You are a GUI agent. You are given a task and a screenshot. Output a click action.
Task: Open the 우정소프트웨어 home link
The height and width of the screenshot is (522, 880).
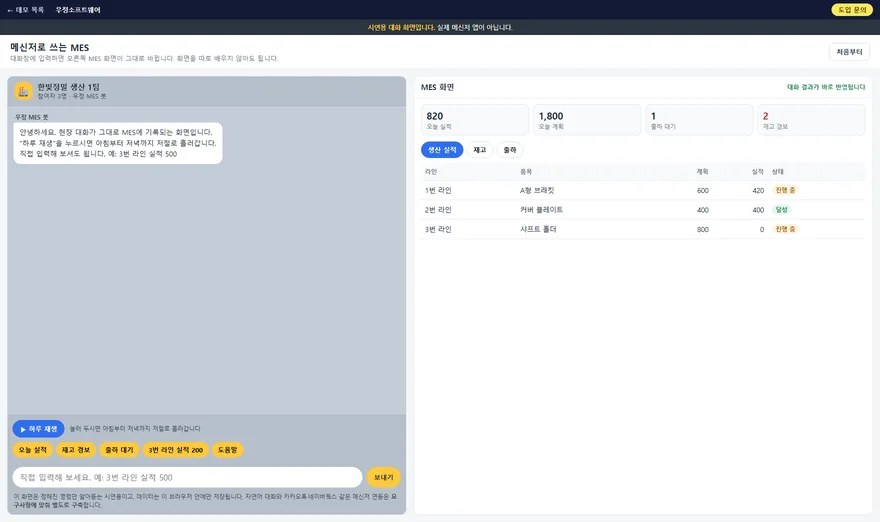tap(78, 10)
